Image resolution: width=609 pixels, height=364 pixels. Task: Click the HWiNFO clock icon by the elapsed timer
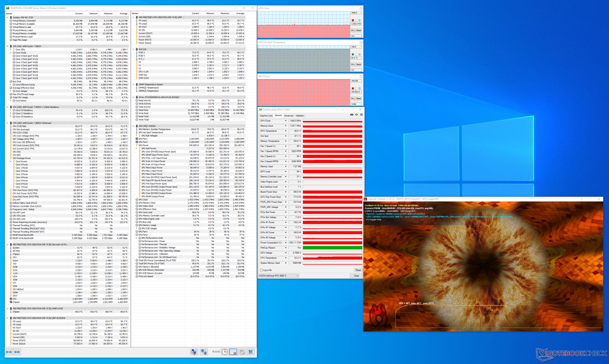(x=225, y=352)
